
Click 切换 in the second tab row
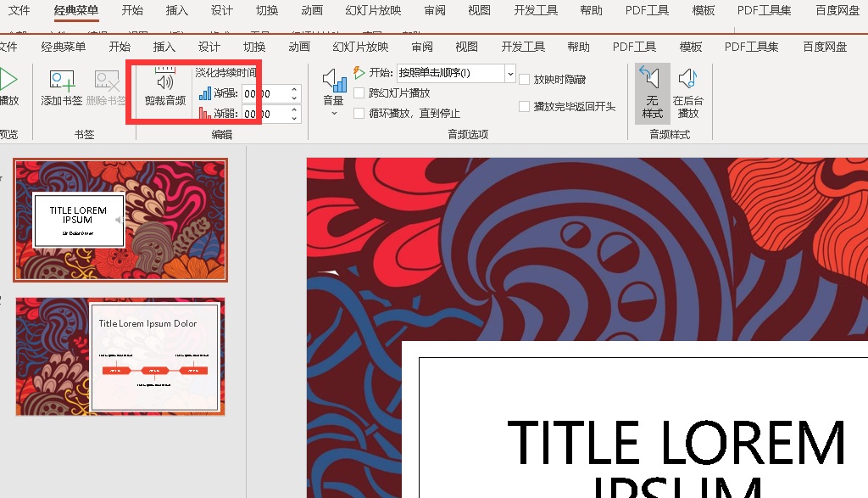(x=254, y=48)
